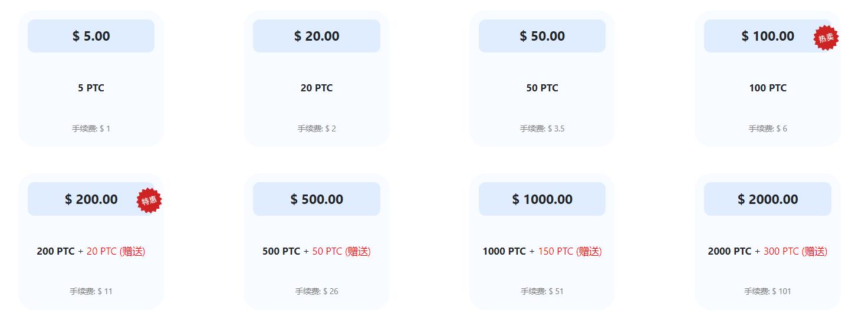Pick the $ 50.00 recharge option
Viewport: 868px width, 323px height.
click(541, 36)
